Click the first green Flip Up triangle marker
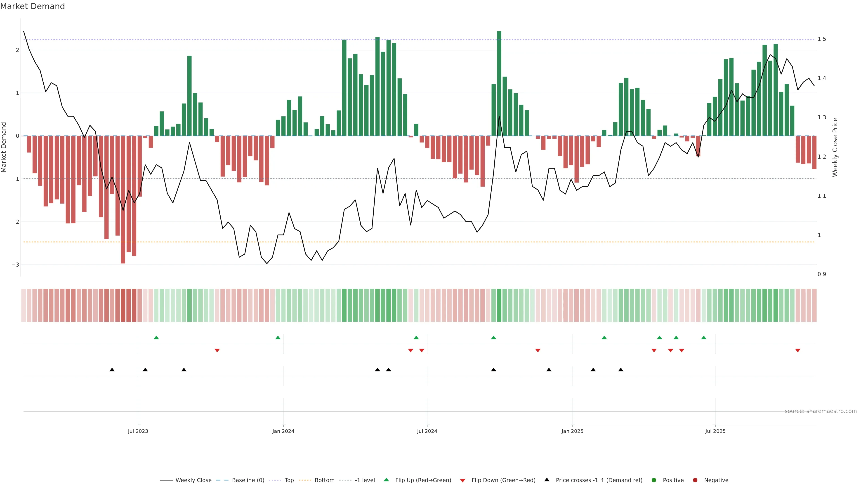This screenshot has height=488, width=868. (x=156, y=338)
